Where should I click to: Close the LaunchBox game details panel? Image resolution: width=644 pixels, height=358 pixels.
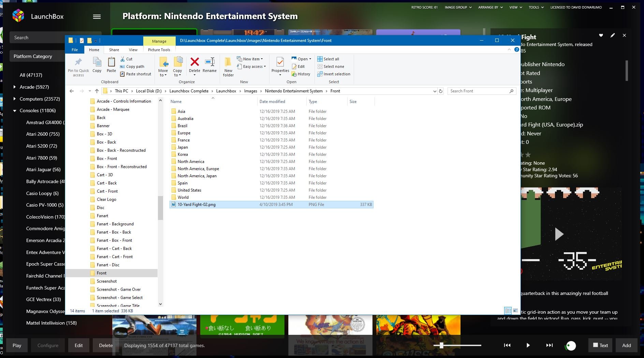pyautogui.click(x=624, y=35)
